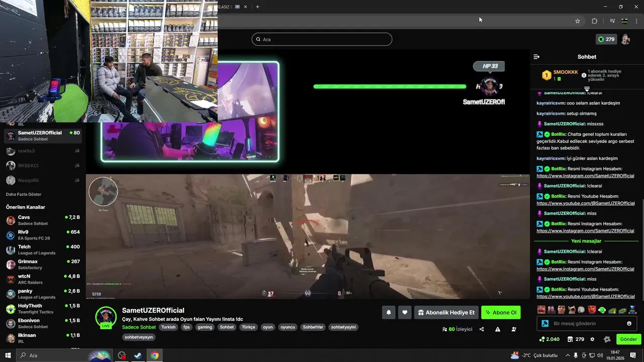Open recommended channel wtcN
The image size is (644, 362).
pyautogui.click(x=43, y=279)
